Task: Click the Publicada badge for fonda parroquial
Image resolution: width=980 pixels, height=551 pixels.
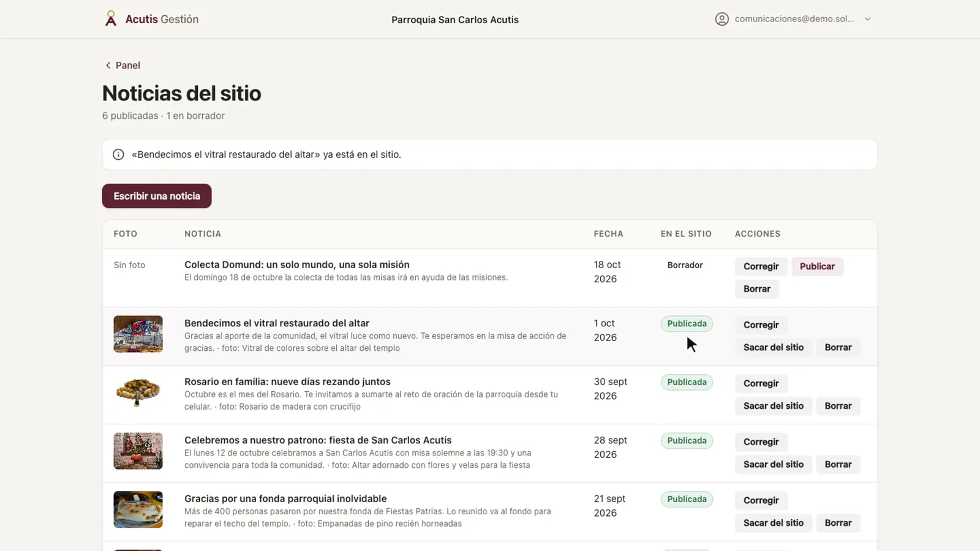Action: 687,499
